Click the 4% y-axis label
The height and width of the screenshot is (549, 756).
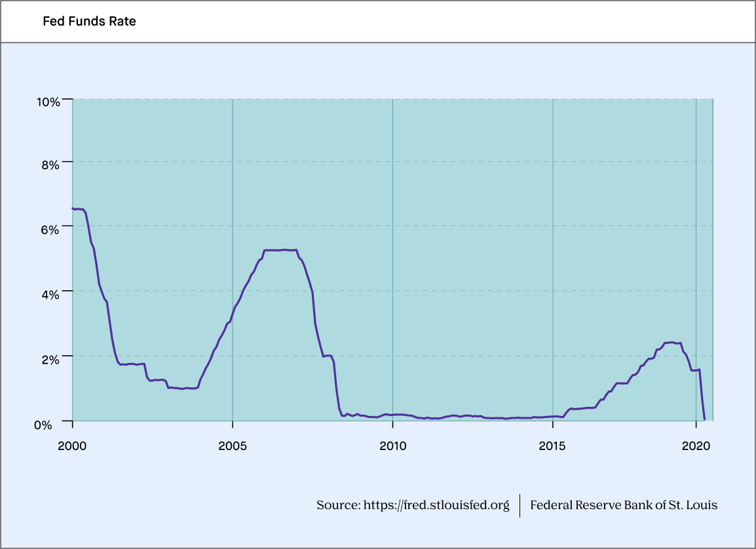[x=50, y=294]
